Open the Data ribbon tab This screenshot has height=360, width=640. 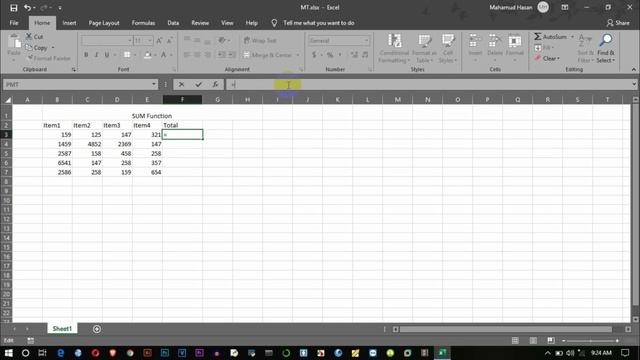pyautogui.click(x=173, y=23)
